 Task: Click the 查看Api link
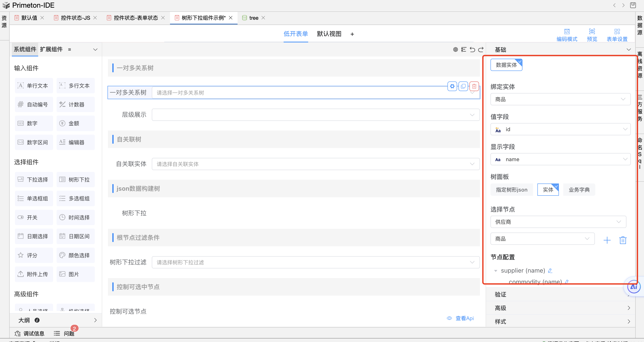pos(464,318)
